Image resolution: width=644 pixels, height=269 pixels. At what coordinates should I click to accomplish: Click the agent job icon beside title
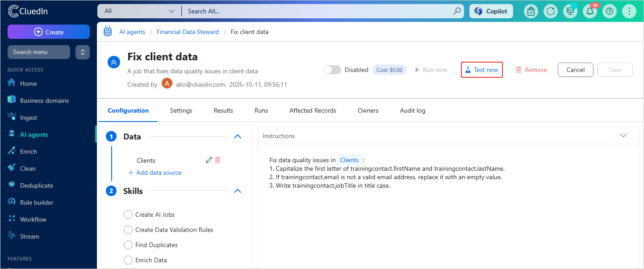click(114, 62)
